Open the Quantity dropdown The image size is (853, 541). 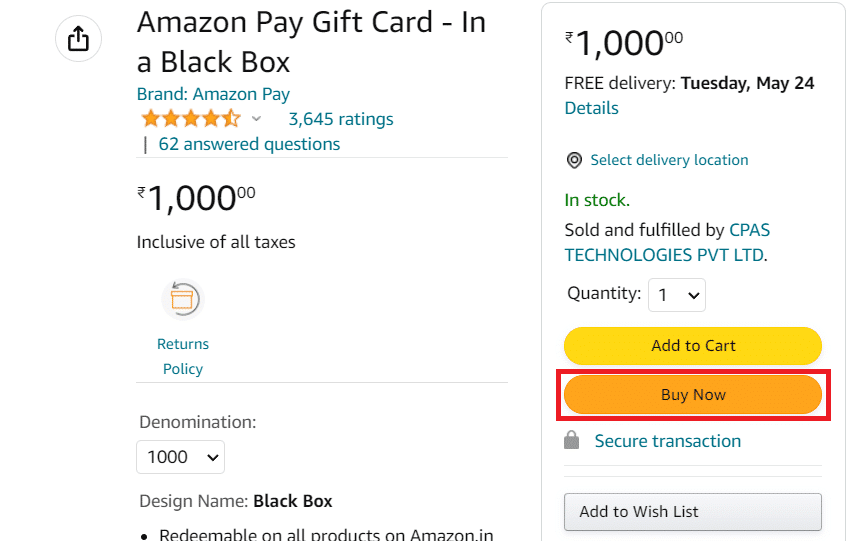677,295
